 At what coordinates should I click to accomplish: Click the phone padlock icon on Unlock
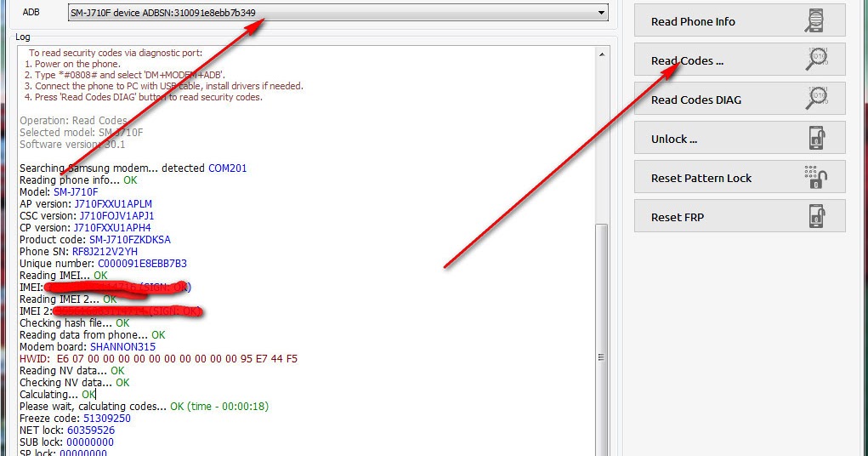[816, 138]
